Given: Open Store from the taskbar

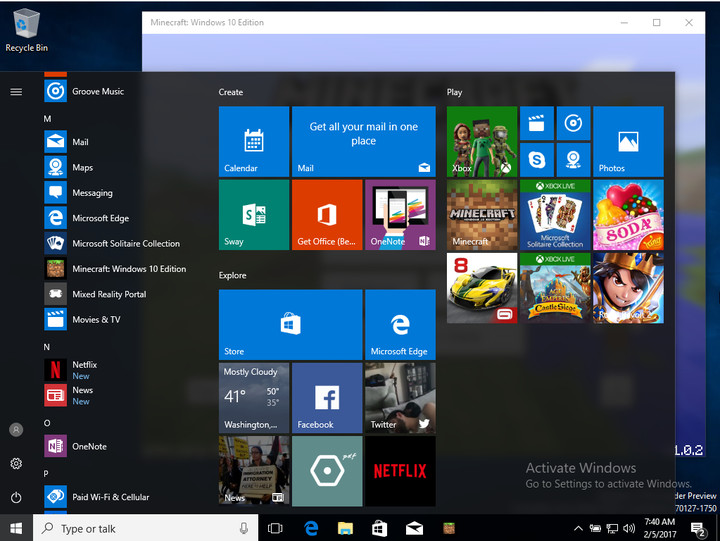Looking at the screenshot, I should tap(380, 529).
